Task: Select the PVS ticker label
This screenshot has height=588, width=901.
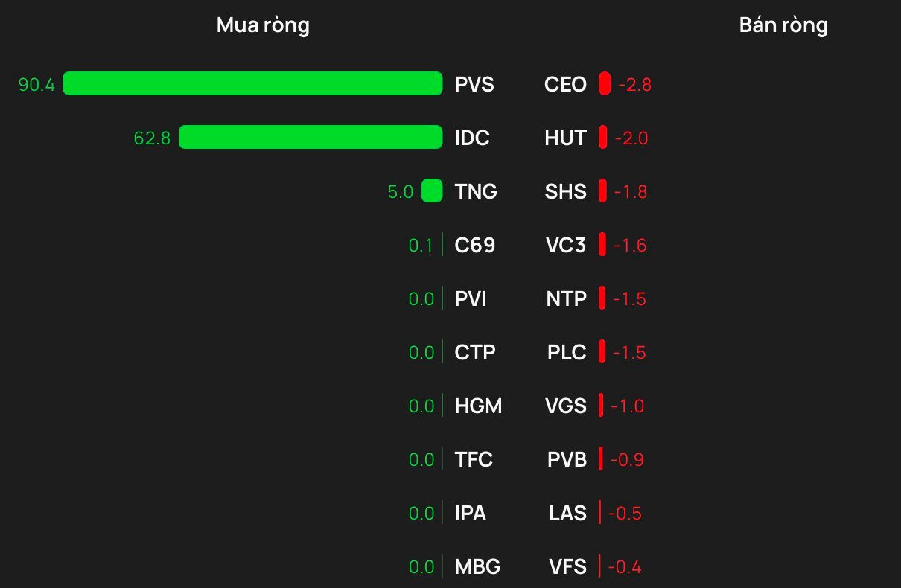Action: pyautogui.click(x=474, y=84)
